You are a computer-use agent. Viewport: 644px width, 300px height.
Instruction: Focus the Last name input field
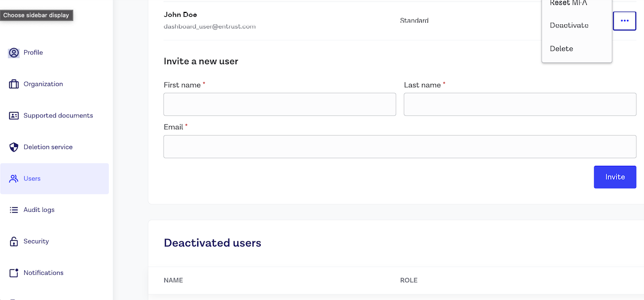click(x=520, y=104)
